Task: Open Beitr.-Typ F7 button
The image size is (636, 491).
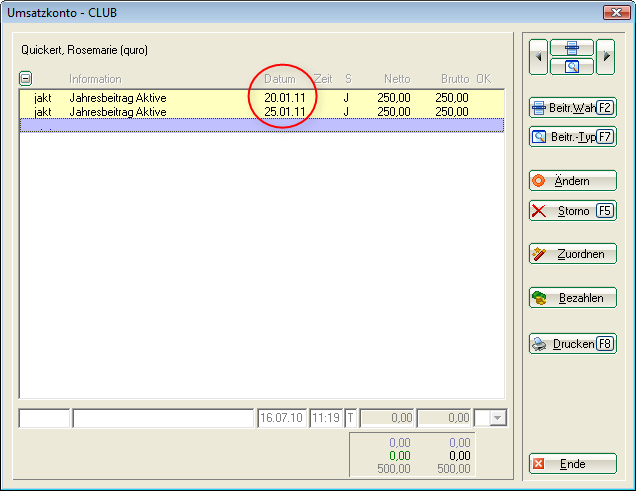Action: tap(573, 137)
